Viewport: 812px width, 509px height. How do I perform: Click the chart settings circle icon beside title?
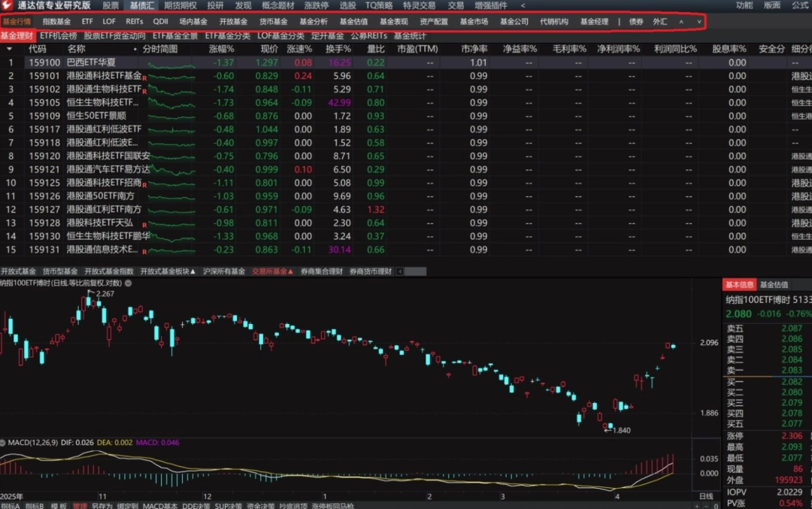pyautogui.click(x=129, y=283)
